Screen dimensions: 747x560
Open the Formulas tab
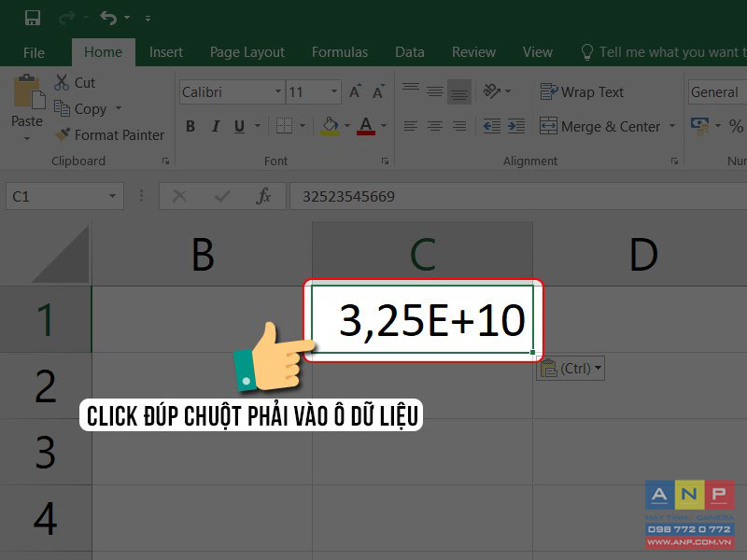click(340, 52)
